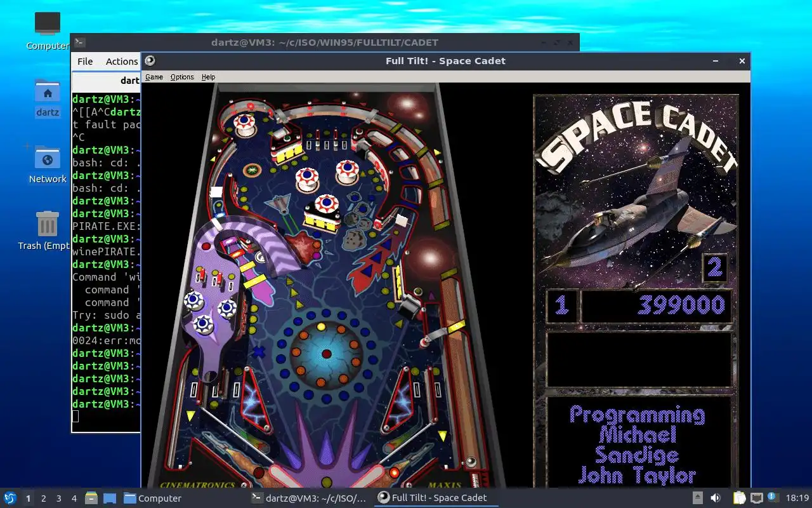Click the removable media eject tray icon
This screenshot has height=508, width=812.
(697, 498)
